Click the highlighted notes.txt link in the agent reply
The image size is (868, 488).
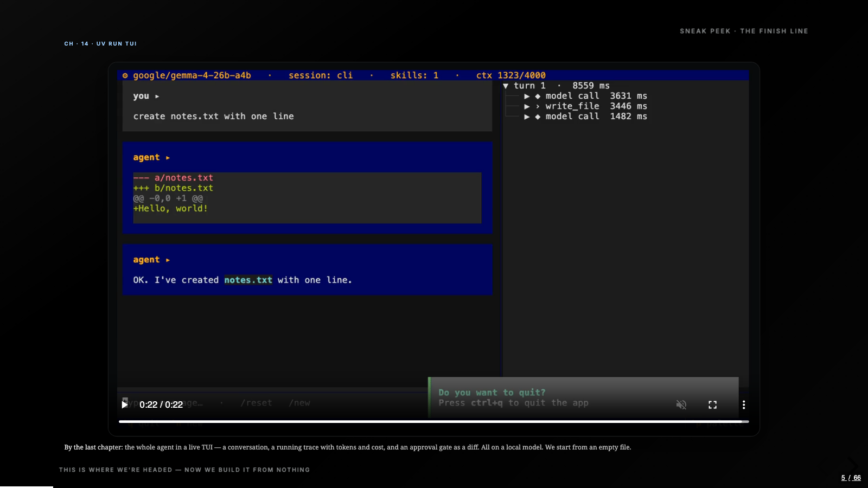pyautogui.click(x=248, y=280)
